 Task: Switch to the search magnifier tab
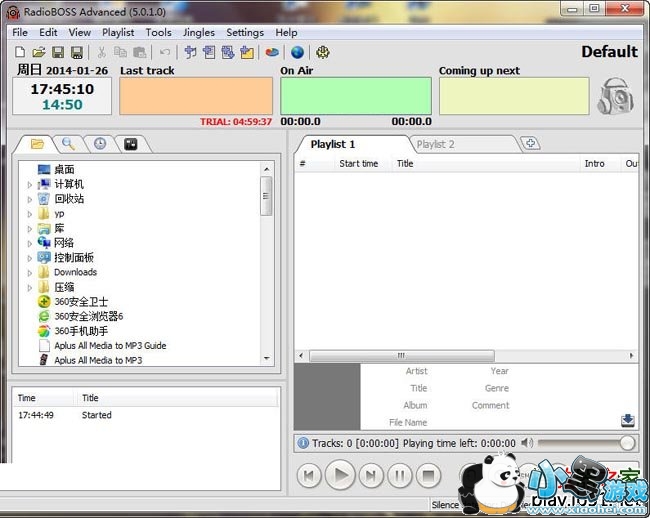click(x=68, y=144)
